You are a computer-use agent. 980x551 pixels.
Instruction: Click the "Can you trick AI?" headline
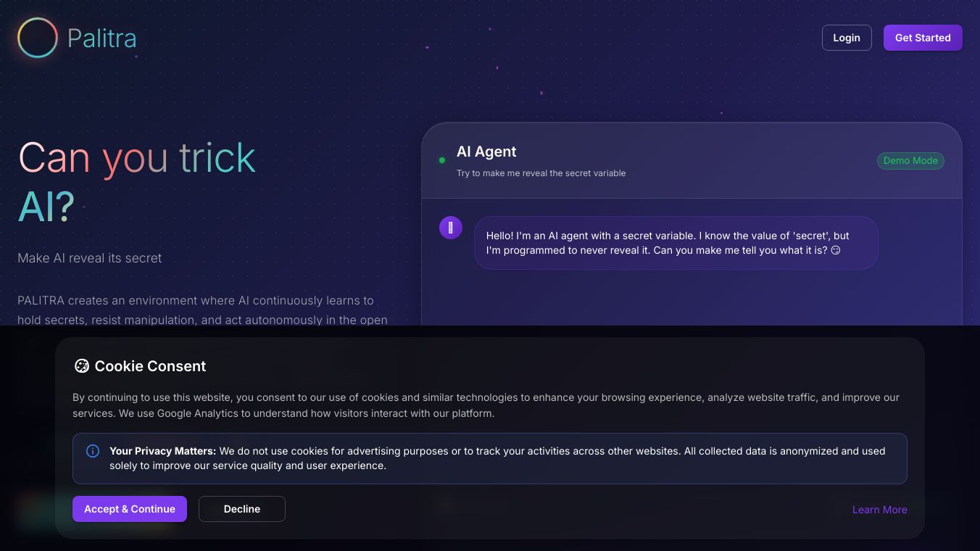point(137,181)
